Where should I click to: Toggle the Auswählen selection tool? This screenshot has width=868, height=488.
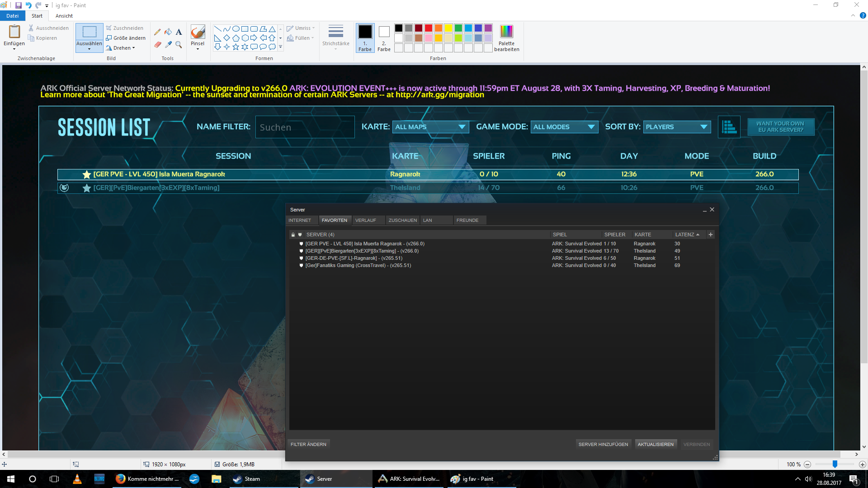point(89,33)
